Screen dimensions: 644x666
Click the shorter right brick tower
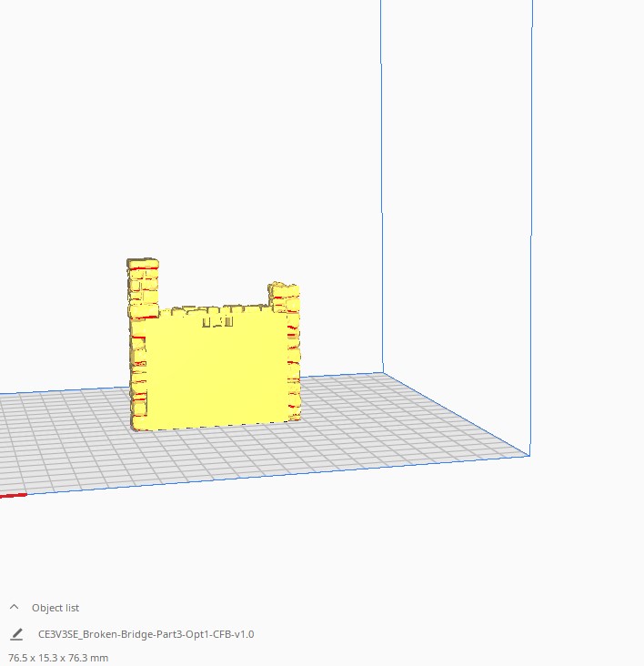pos(284,298)
